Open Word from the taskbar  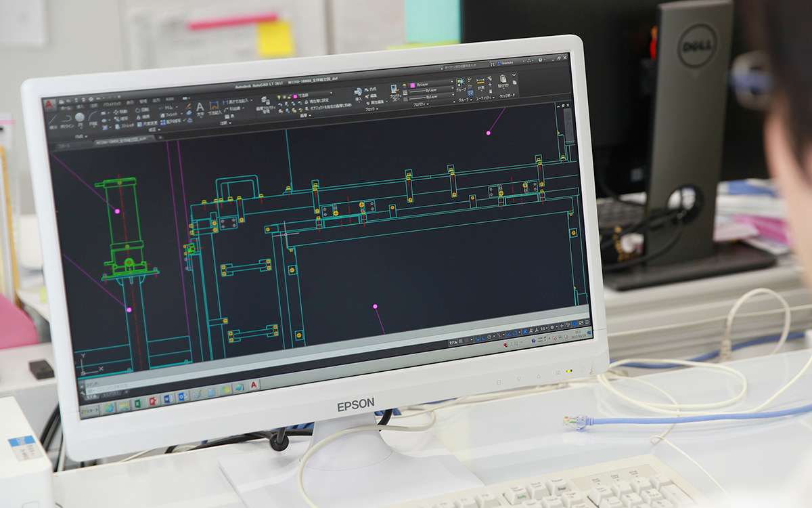[167, 398]
